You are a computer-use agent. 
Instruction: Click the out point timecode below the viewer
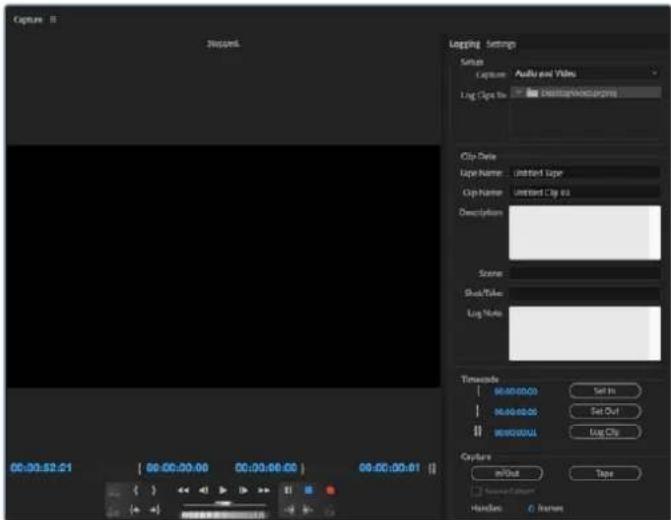[x=266, y=467]
